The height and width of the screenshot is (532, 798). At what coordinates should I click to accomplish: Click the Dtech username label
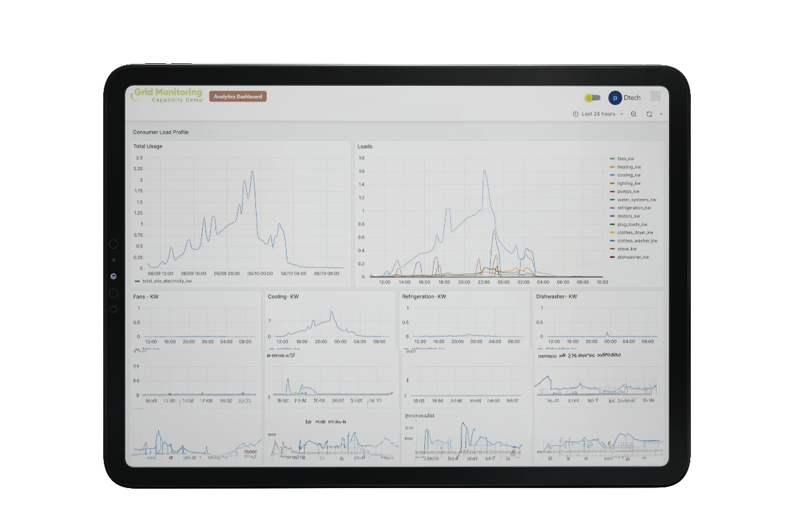click(632, 98)
